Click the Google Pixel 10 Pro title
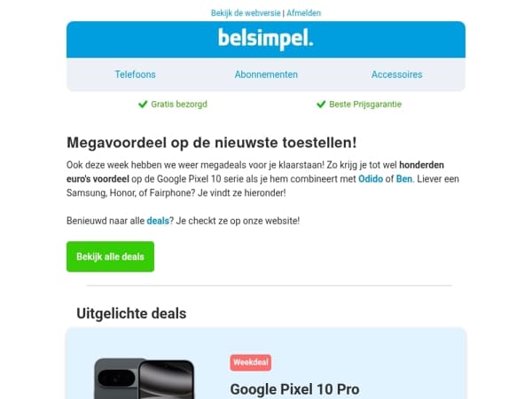Image resolution: width=532 pixels, height=399 pixels. pos(294,389)
